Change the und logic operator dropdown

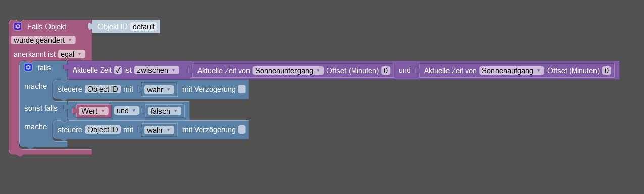click(126, 111)
